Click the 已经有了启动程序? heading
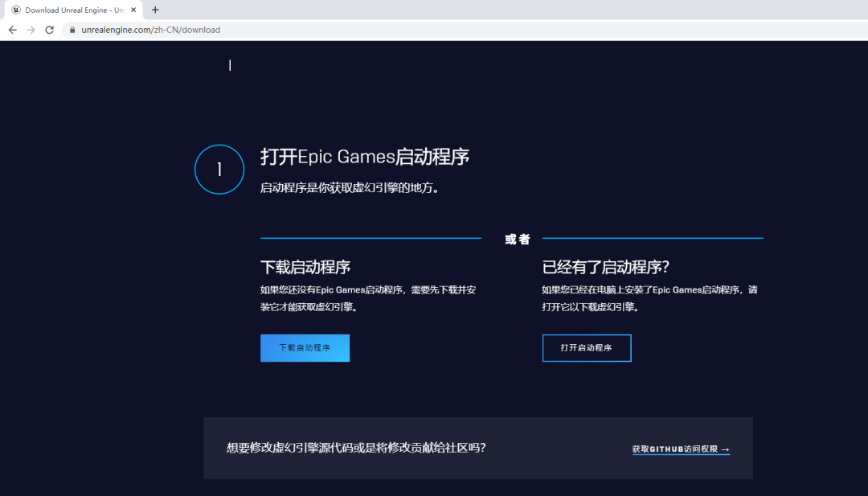 point(606,268)
